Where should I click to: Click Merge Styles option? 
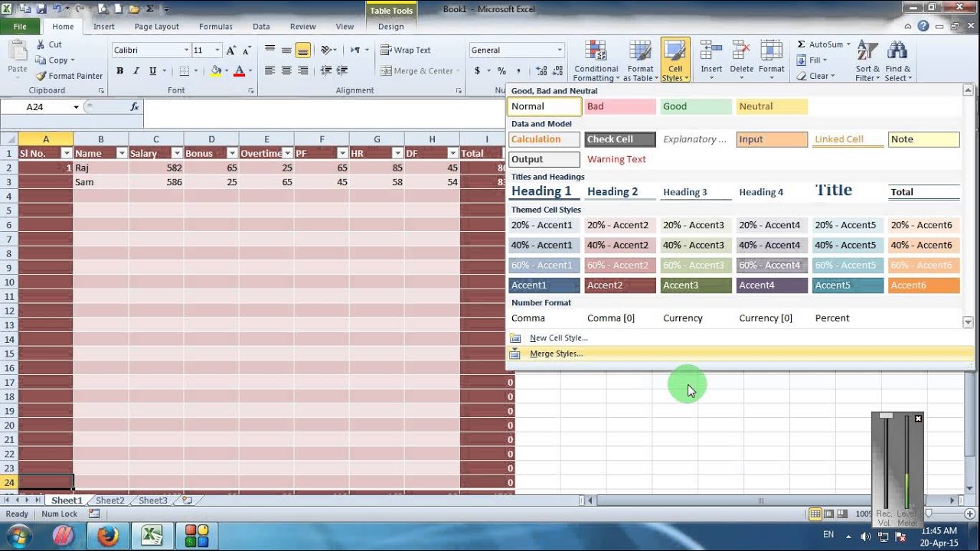[x=556, y=354]
